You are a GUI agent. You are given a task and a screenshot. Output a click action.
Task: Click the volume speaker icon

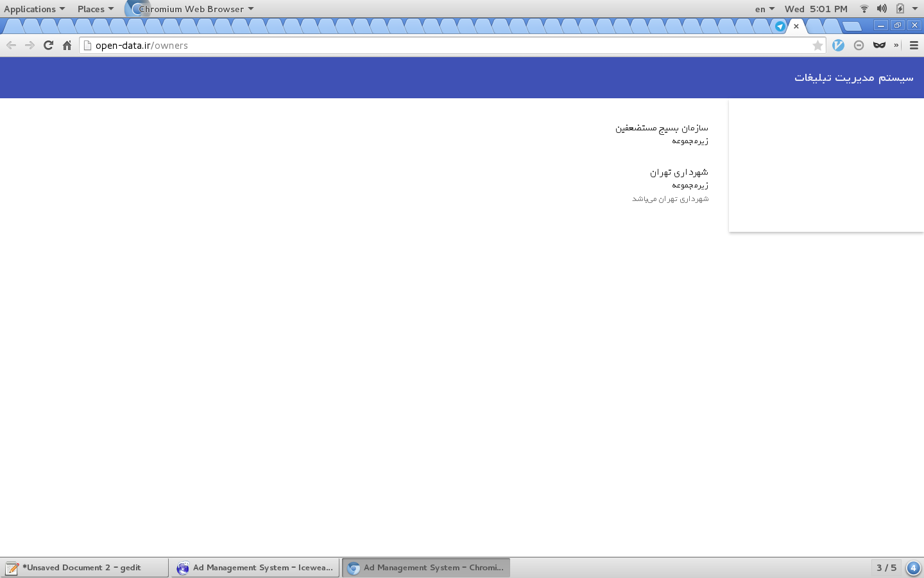click(x=882, y=9)
